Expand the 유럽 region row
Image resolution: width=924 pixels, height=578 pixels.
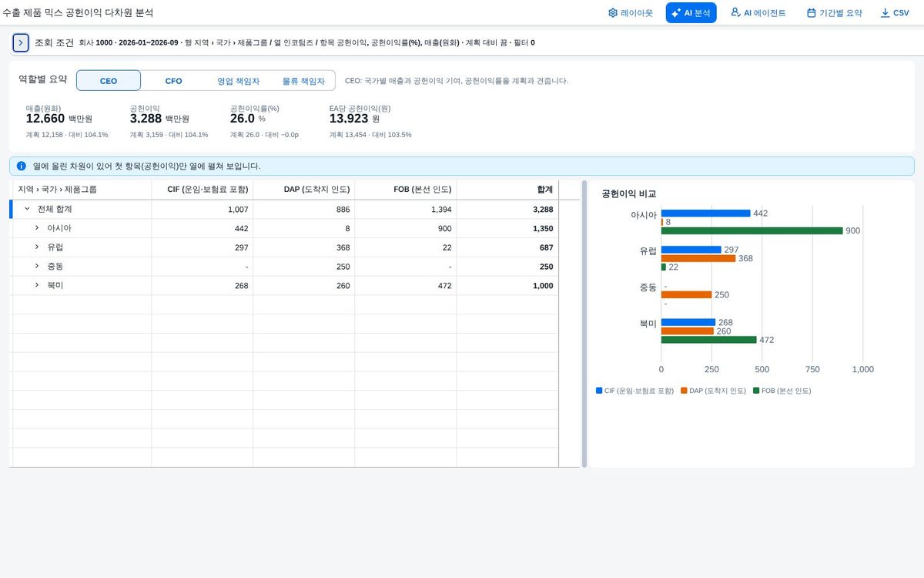(37, 247)
